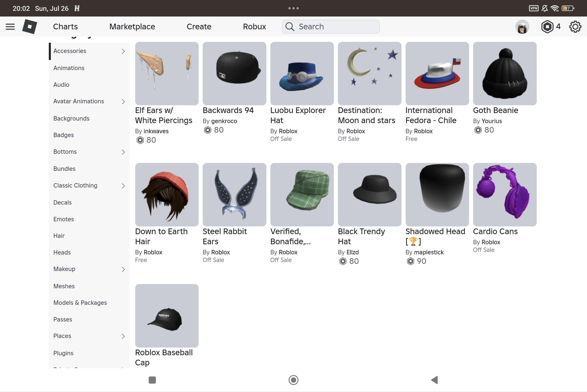Viewport: 587px width, 392px height.
Task: Open the Backwards 94 title link
Action: pyautogui.click(x=228, y=110)
